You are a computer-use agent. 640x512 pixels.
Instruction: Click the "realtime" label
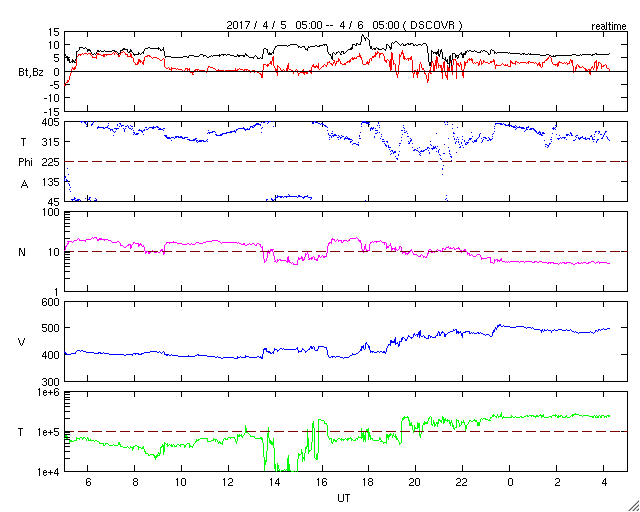point(609,27)
